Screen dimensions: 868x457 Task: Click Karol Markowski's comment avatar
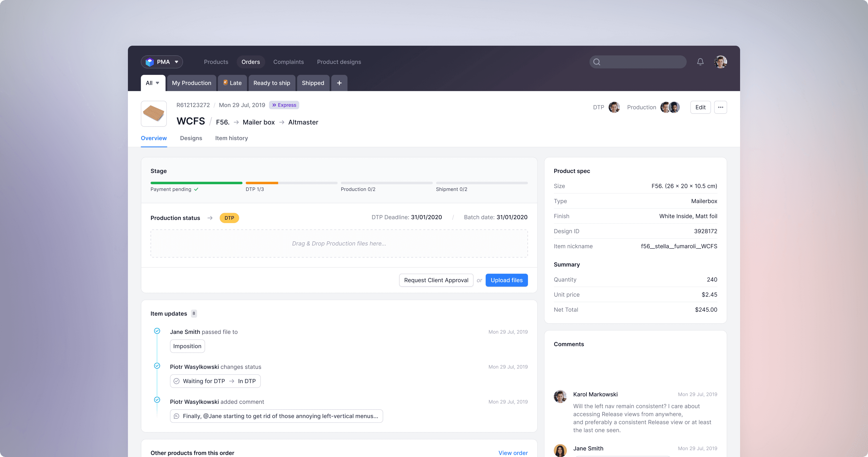560,396
